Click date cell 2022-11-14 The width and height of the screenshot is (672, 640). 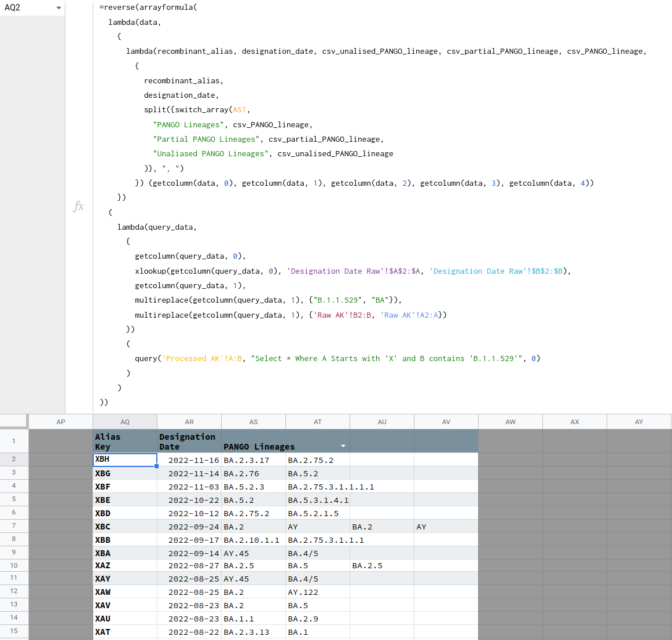pos(189,473)
